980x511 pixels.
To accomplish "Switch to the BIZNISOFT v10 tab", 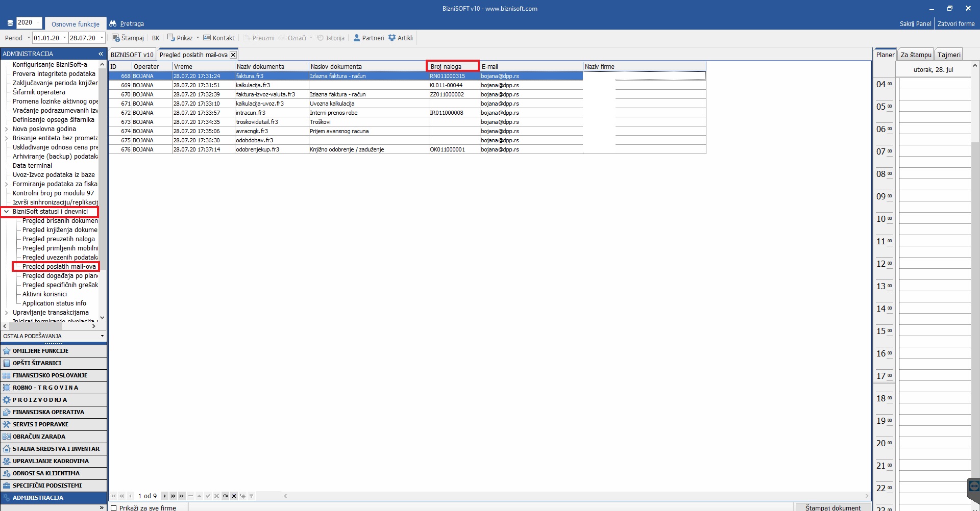I will click(x=132, y=55).
